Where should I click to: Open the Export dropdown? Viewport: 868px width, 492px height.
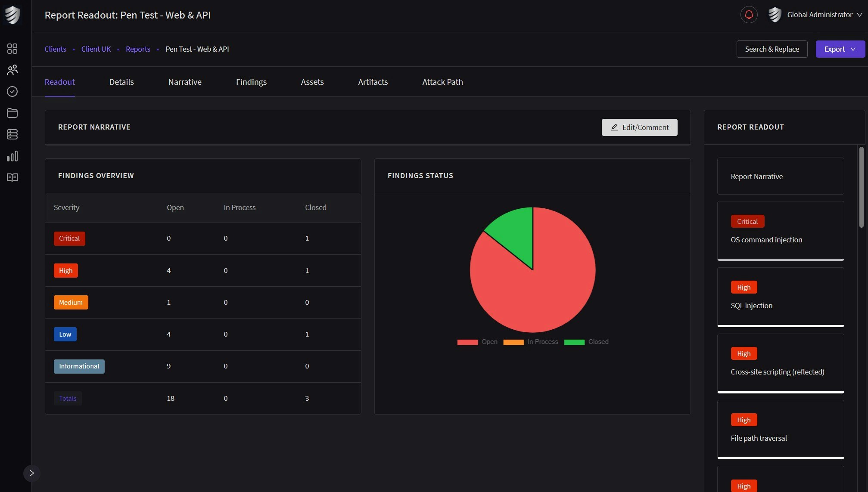coord(840,49)
